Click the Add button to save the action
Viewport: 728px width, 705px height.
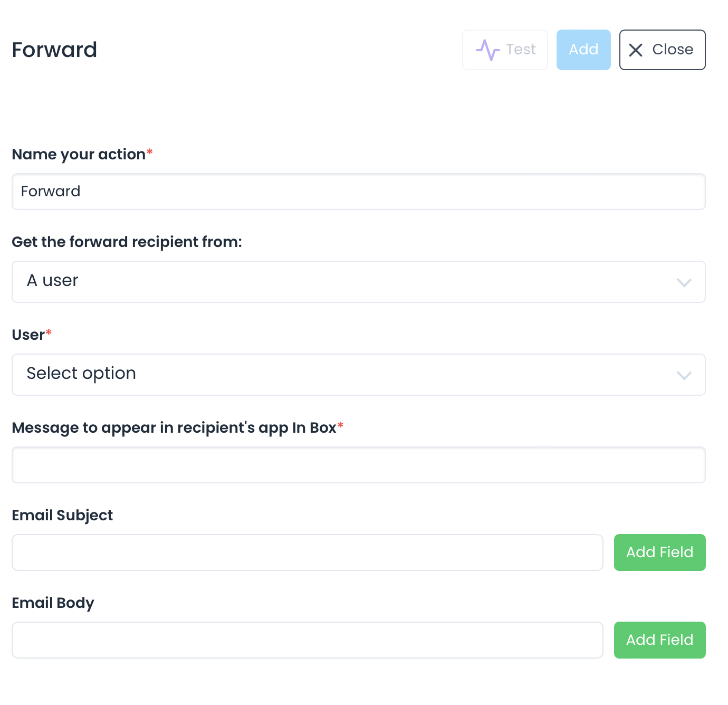pos(583,50)
